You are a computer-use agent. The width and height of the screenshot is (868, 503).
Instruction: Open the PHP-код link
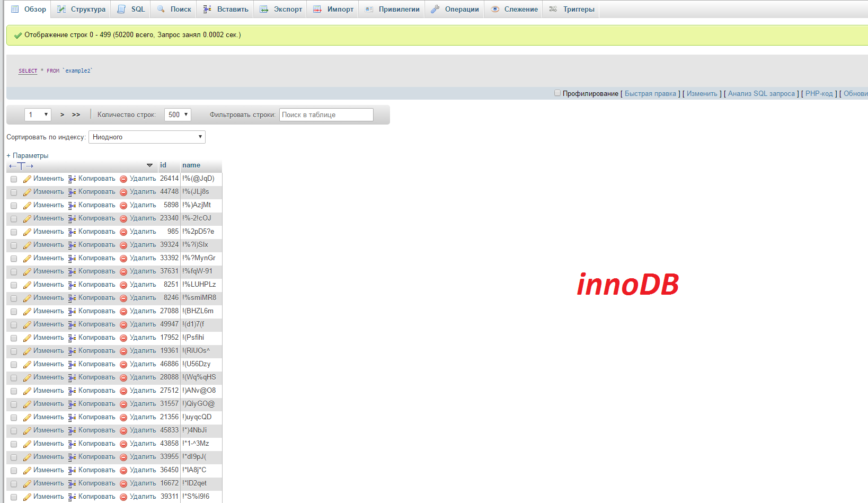[819, 93]
